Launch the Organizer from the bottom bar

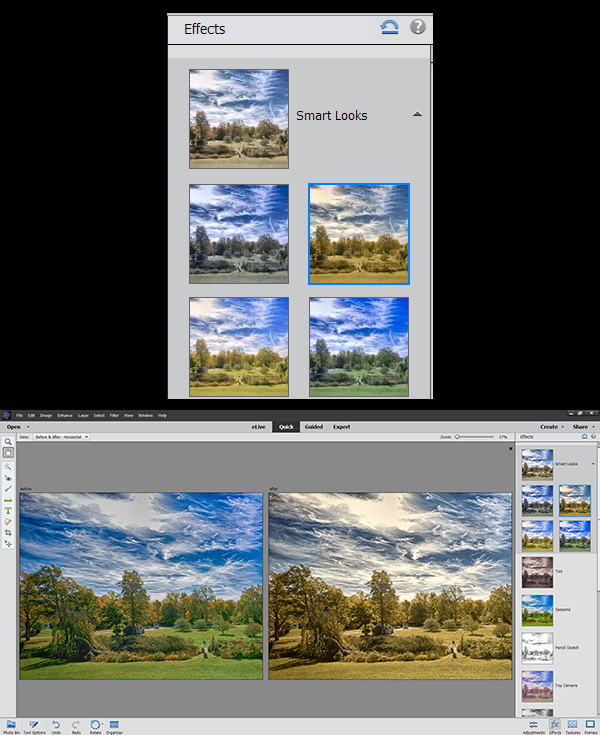[114, 727]
